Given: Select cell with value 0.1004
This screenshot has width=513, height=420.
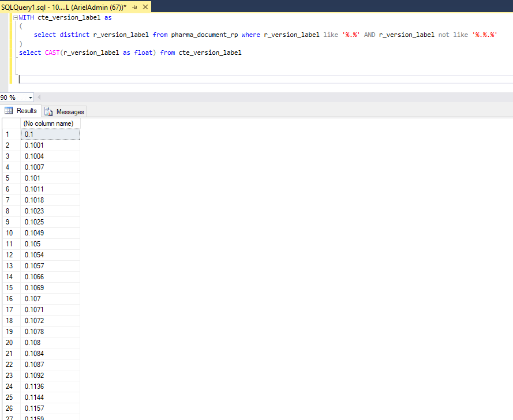Looking at the screenshot, I should 50,156.
